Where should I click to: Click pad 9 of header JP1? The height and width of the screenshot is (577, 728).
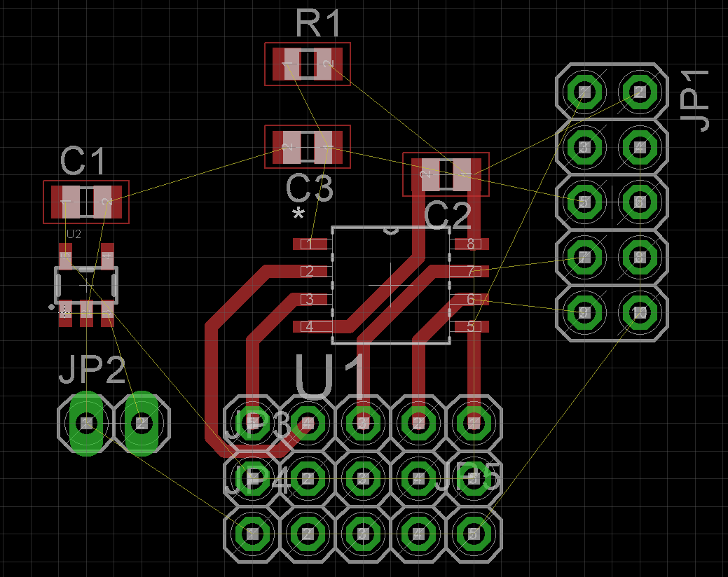point(584,312)
